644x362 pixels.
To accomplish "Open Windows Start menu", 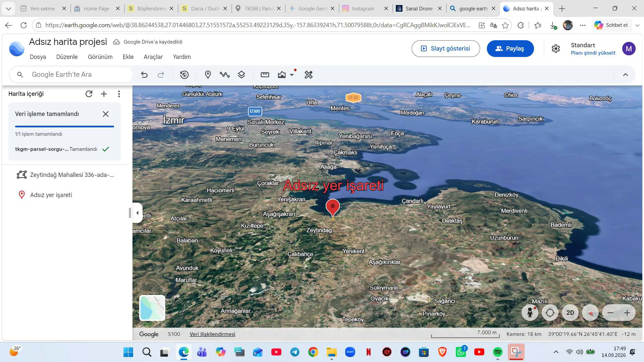I will [x=128, y=352].
